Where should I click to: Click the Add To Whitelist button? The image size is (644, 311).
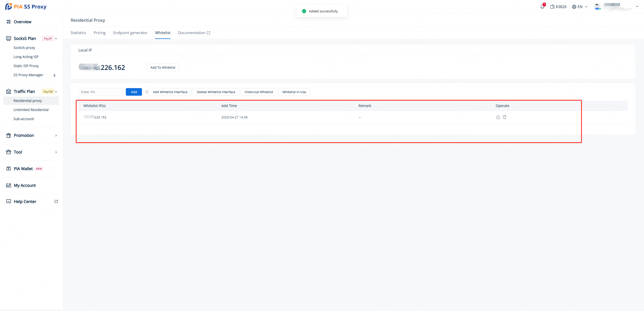(163, 67)
